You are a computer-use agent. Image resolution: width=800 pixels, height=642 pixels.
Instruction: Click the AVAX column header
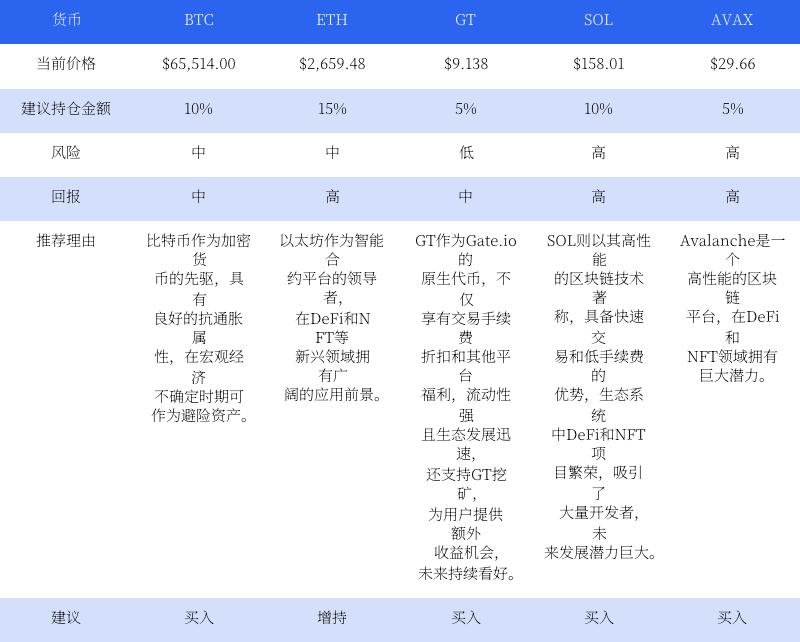click(x=732, y=20)
